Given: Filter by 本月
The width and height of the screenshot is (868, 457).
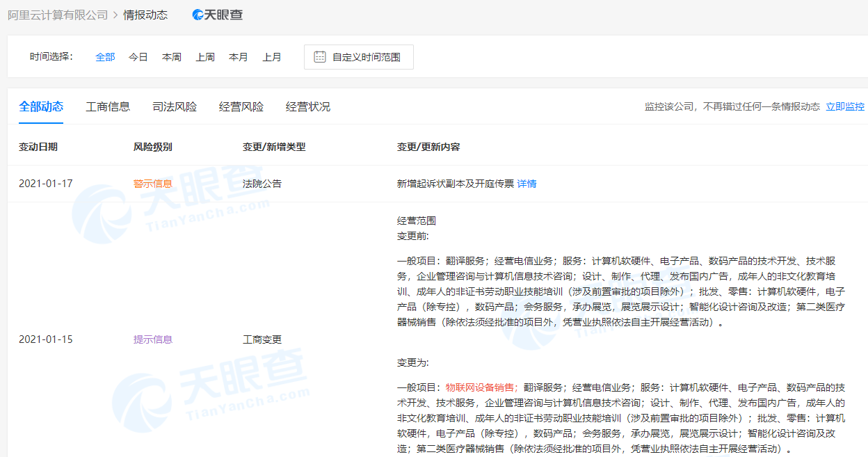Looking at the screenshot, I should pos(239,57).
